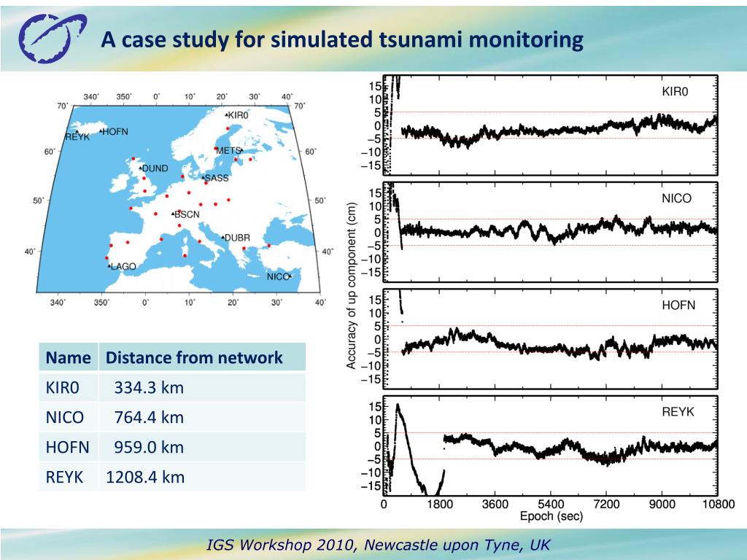Click the DUBR station label on the map
The height and width of the screenshot is (560, 747).
[x=237, y=238]
